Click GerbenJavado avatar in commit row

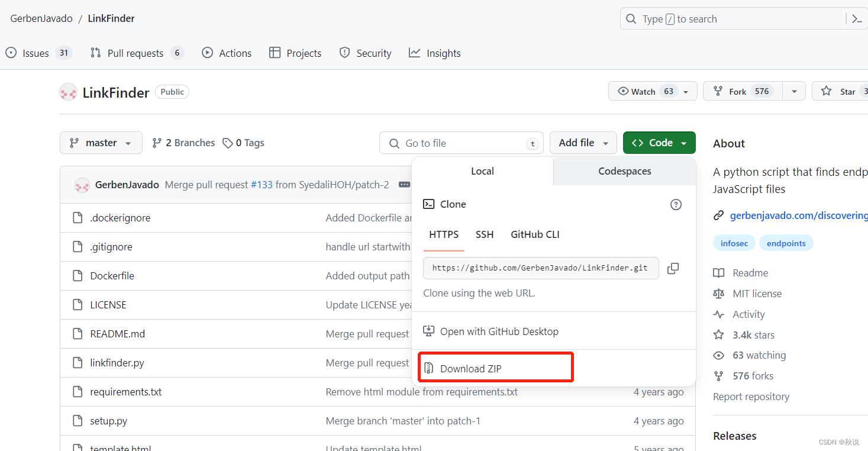pos(82,185)
